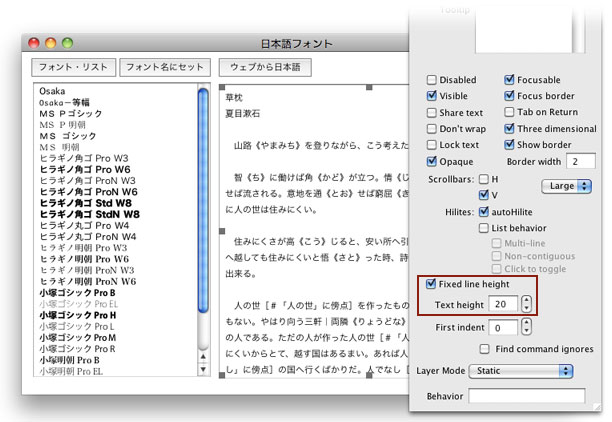This screenshot has height=422, width=612.
Task: Disable the vertical scrollbar V checkbox
Action: pyautogui.click(x=484, y=194)
